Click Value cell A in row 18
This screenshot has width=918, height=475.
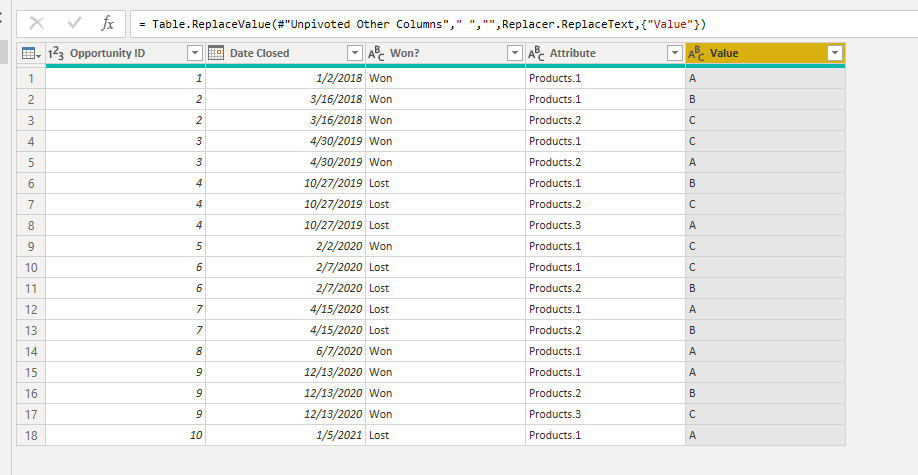(x=766, y=435)
